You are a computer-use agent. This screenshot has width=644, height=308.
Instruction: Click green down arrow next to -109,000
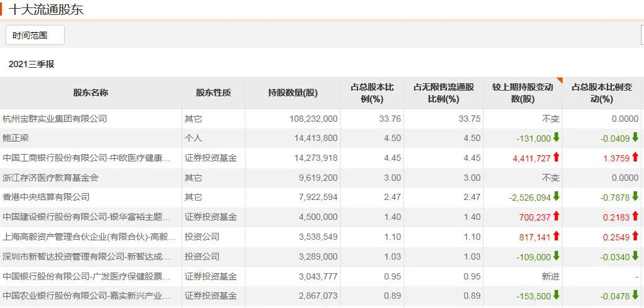[x=556, y=255]
